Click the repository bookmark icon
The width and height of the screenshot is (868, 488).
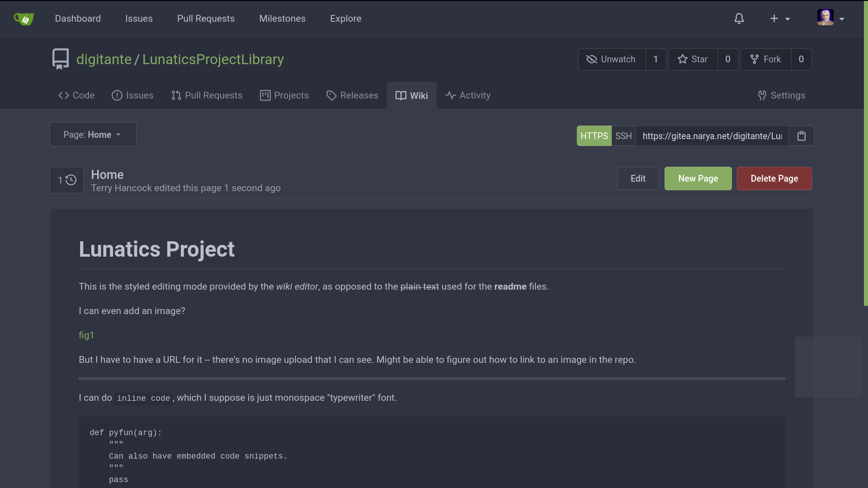click(60, 59)
